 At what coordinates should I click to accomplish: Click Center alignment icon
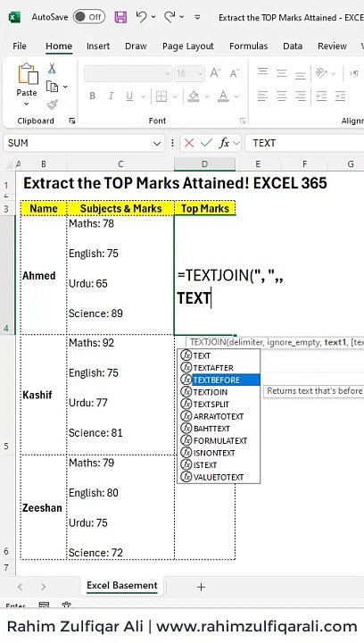point(281,96)
